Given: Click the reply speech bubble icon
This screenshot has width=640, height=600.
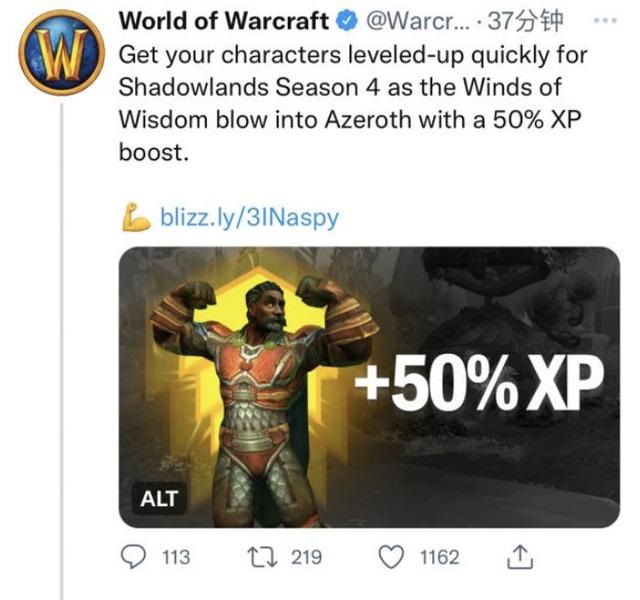Looking at the screenshot, I should [133, 557].
